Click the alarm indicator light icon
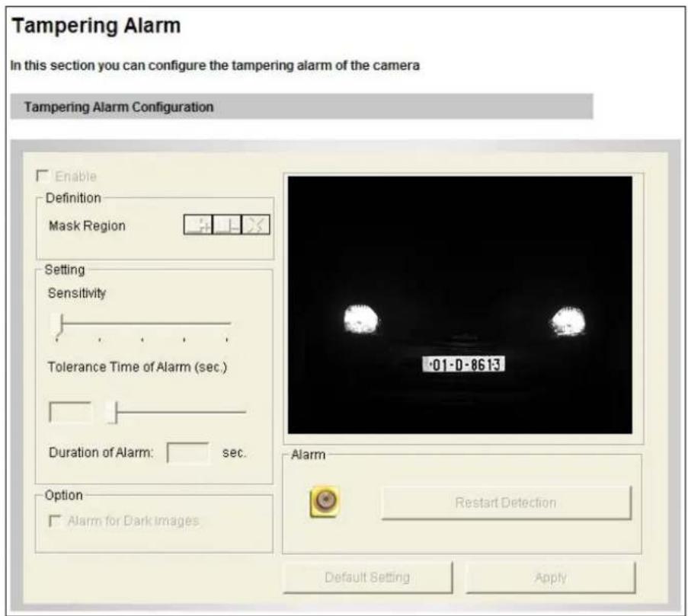 tap(325, 501)
